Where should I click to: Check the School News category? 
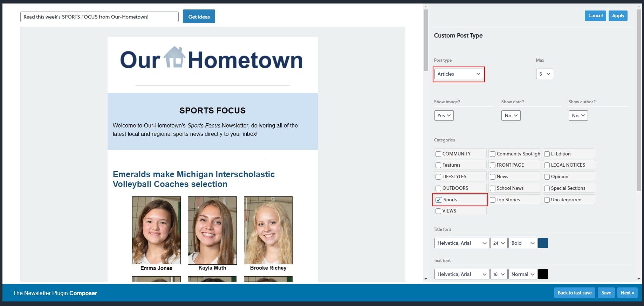coord(492,188)
